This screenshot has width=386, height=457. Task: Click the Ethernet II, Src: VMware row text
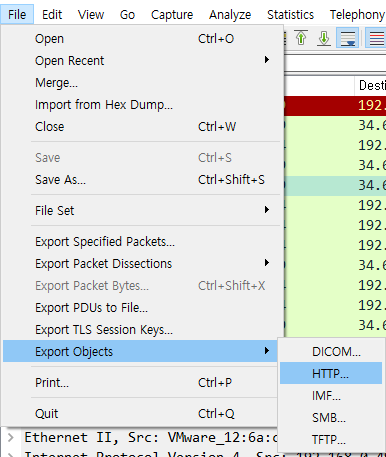click(151, 437)
